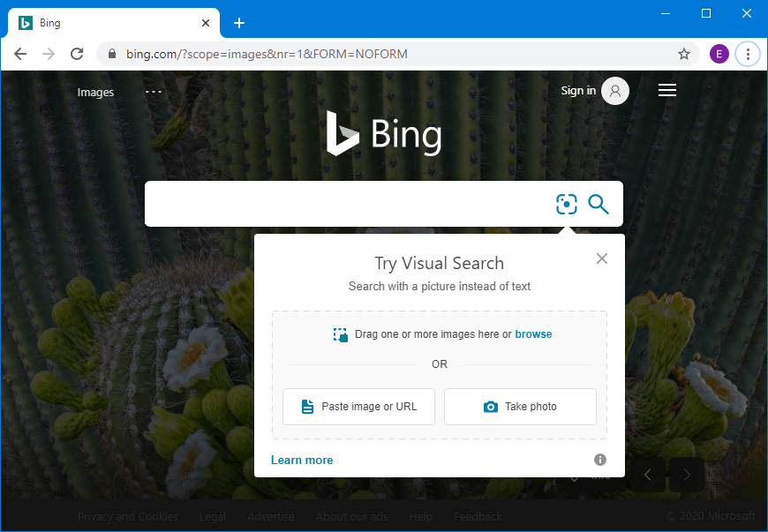Click the Sign in link
768x532 pixels.
[x=578, y=91]
